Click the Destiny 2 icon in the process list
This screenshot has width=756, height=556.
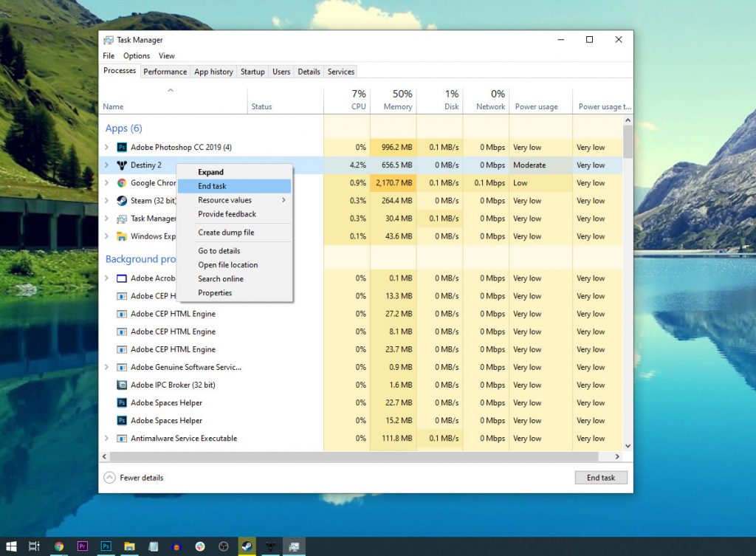[x=122, y=165]
